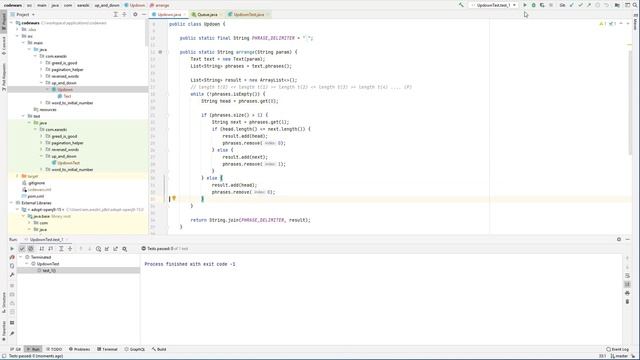Open the Event Log button
The image size is (640, 360).
click(617, 349)
